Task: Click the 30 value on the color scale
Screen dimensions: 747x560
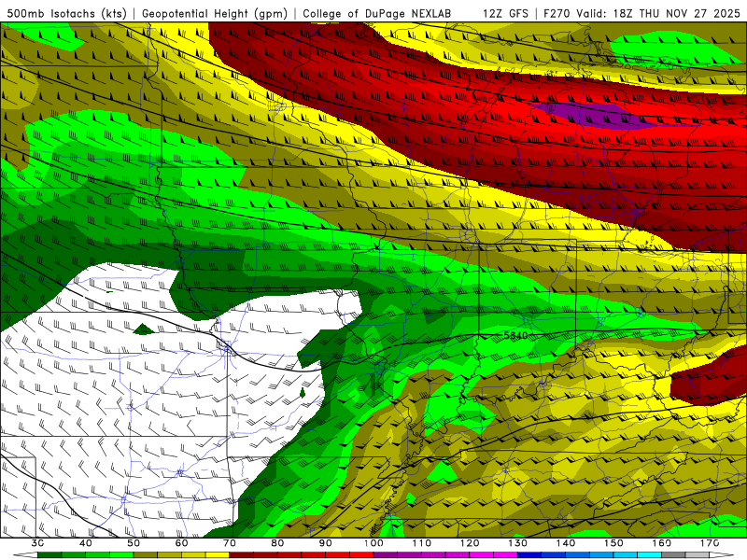Action: pos(37,543)
